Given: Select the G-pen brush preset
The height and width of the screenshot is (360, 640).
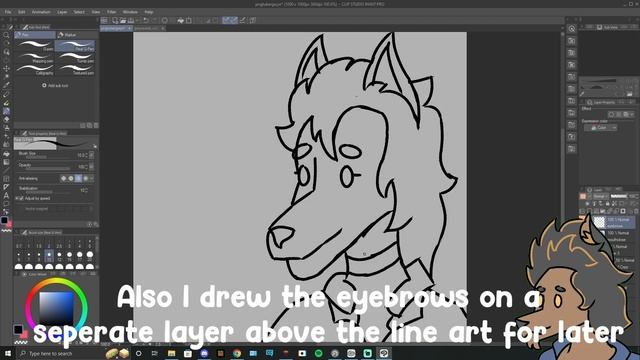Looking at the screenshot, I should [35, 45].
